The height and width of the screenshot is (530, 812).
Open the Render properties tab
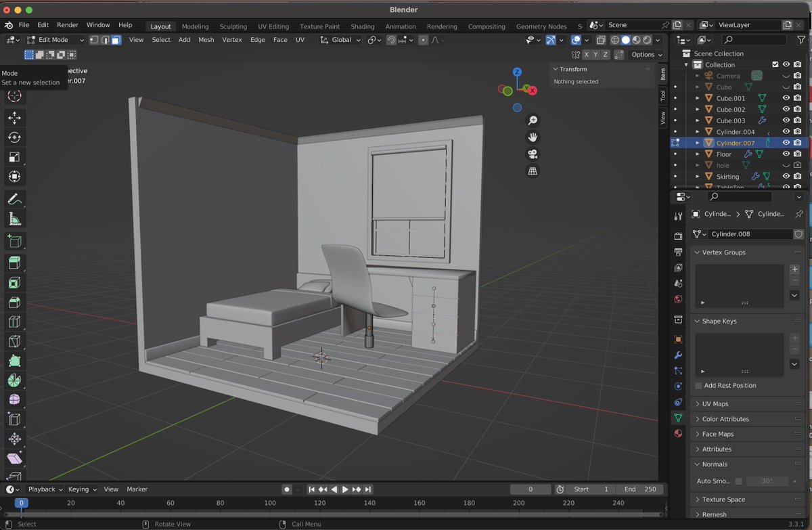tap(678, 236)
